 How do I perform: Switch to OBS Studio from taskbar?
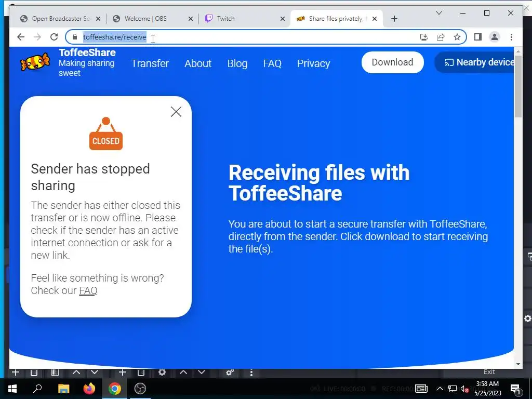tap(140, 389)
